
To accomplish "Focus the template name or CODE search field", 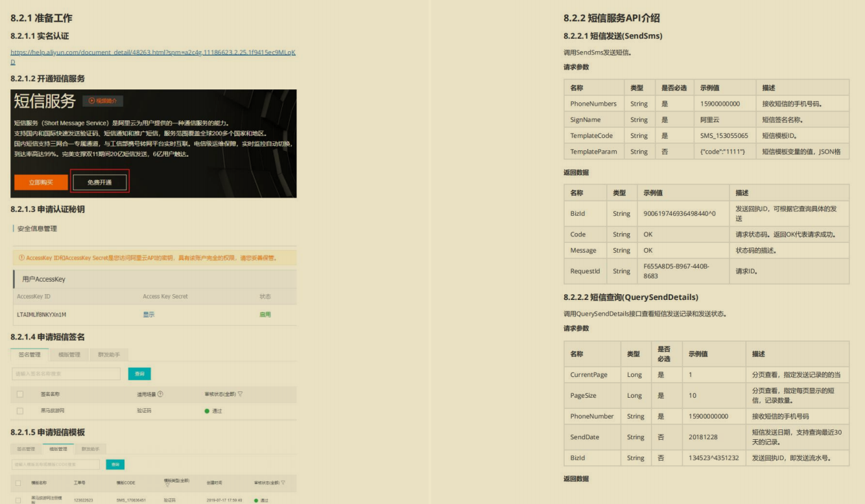I will pos(56,464).
